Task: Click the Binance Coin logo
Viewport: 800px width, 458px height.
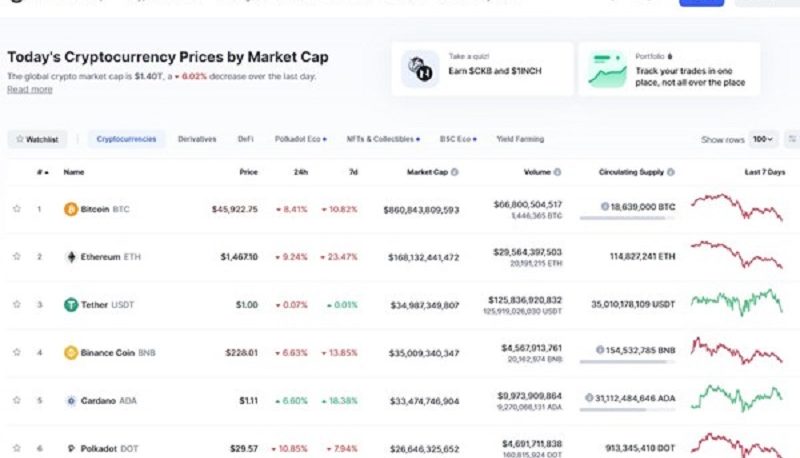Action: tap(71, 352)
